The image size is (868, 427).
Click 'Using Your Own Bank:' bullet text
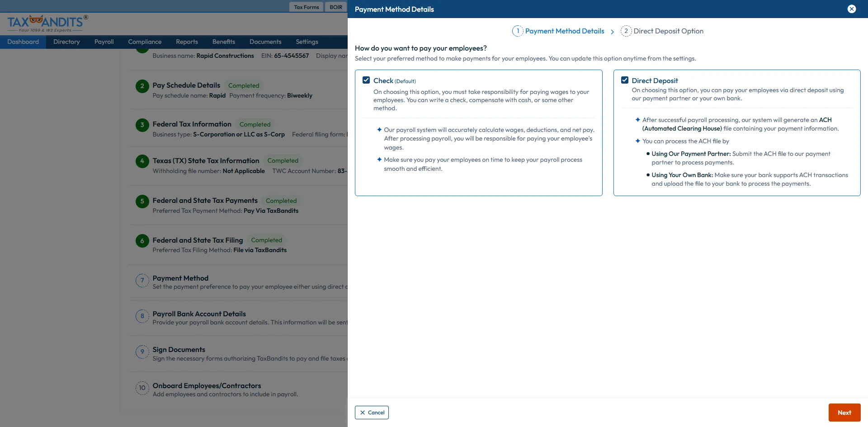pyautogui.click(x=682, y=175)
